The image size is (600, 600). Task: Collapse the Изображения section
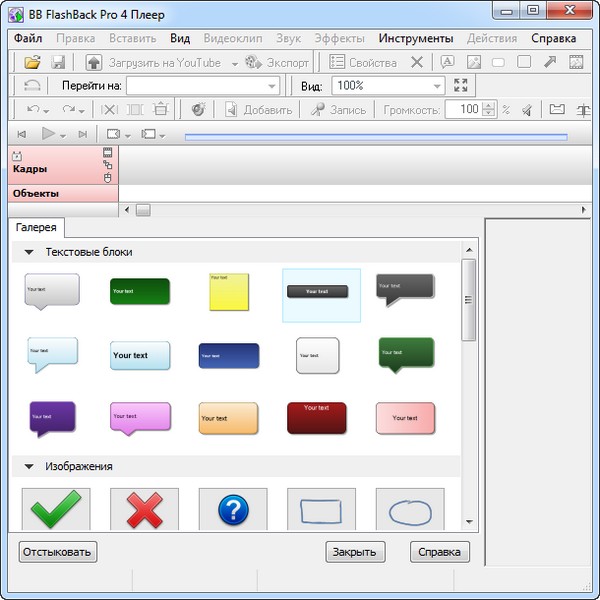[x=29, y=467]
